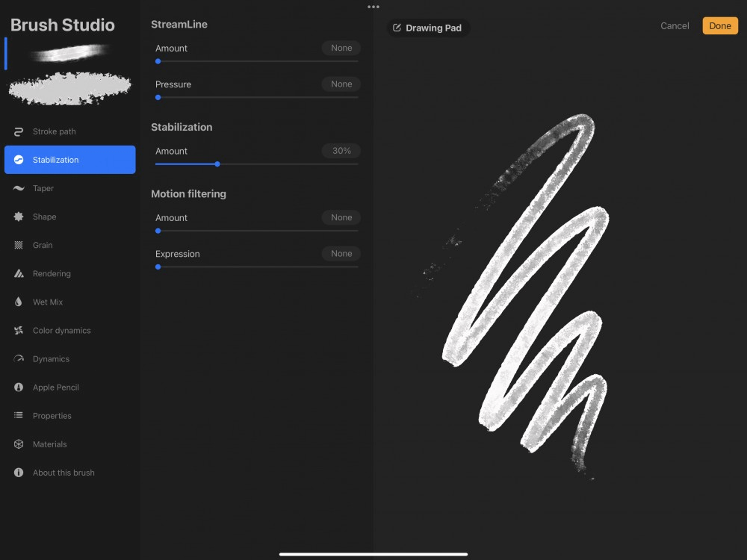
Task: Click the Drawing Pad edit pencil icon
Action: click(397, 28)
